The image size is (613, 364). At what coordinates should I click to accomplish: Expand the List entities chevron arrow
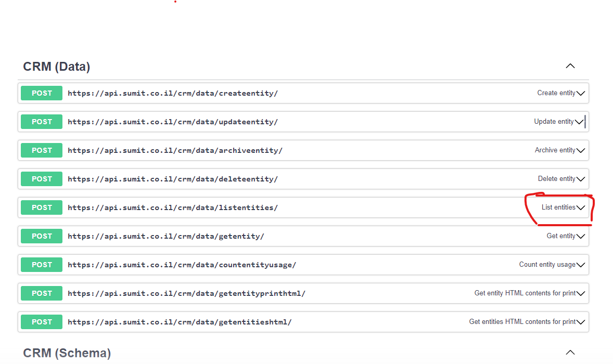click(581, 208)
